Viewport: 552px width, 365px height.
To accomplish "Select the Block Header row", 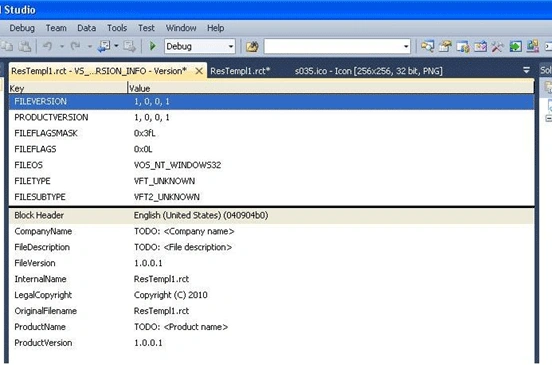I will (271, 215).
